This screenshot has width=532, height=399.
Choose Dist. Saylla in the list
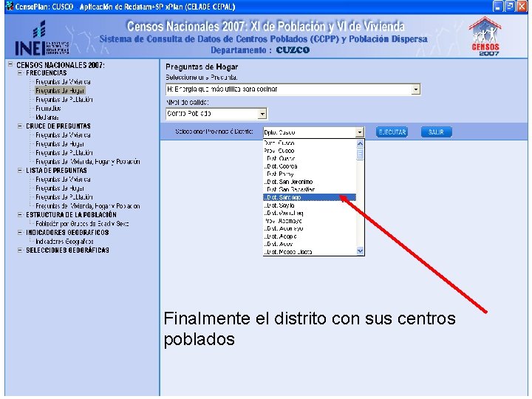310,205
